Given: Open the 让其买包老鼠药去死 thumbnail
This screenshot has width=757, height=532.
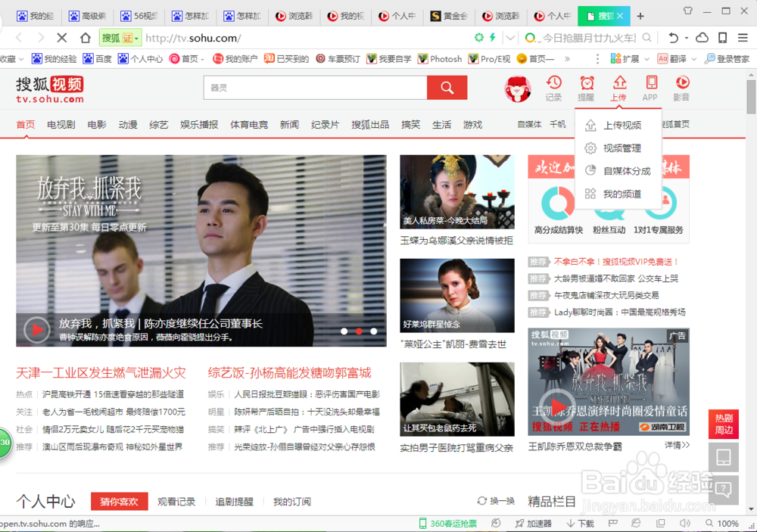Looking at the screenshot, I should point(457,400).
